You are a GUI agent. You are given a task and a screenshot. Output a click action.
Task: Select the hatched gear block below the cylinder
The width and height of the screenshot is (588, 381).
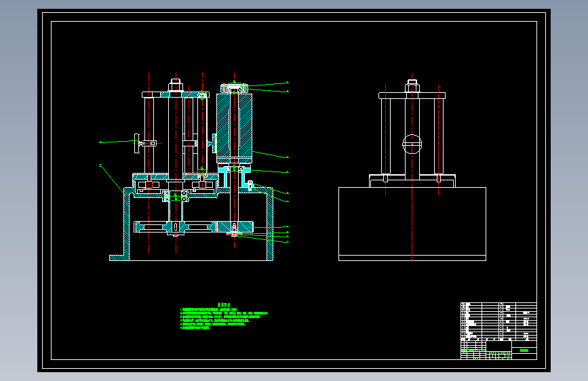(x=235, y=226)
